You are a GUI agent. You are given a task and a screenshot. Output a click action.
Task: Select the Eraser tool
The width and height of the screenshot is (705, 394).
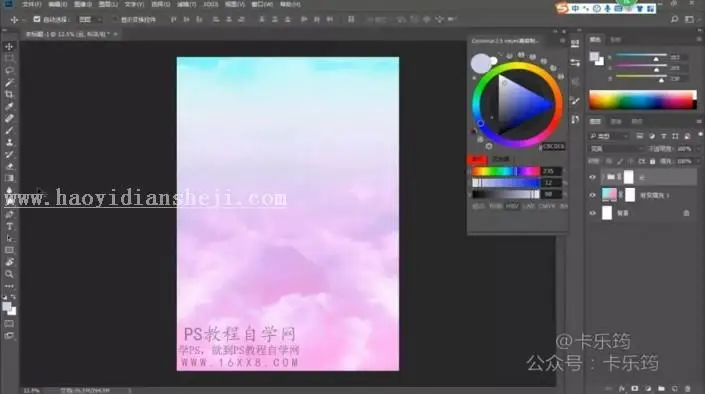pos(9,166)
